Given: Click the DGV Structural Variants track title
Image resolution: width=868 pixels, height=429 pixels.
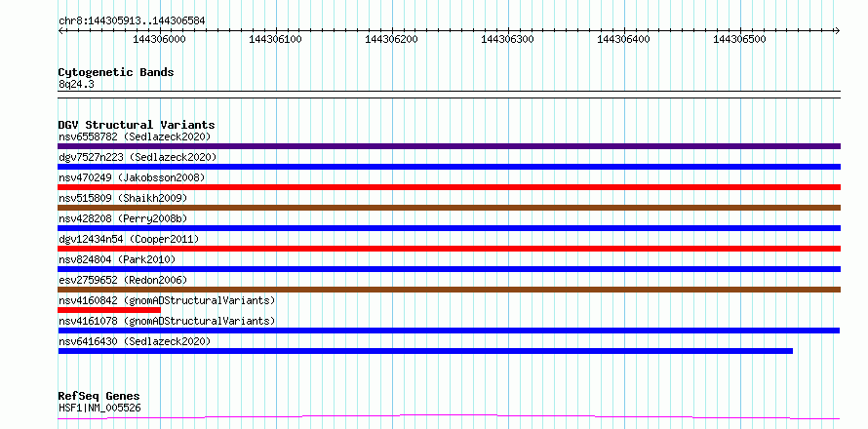Looking at the screenshot, I should [x=137, y=125].
